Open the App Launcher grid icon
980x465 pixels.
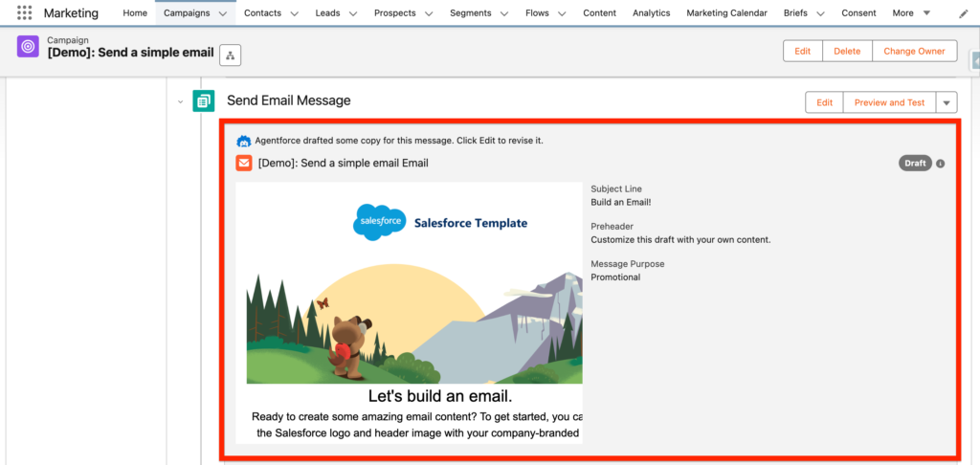[x=24, y=13]
